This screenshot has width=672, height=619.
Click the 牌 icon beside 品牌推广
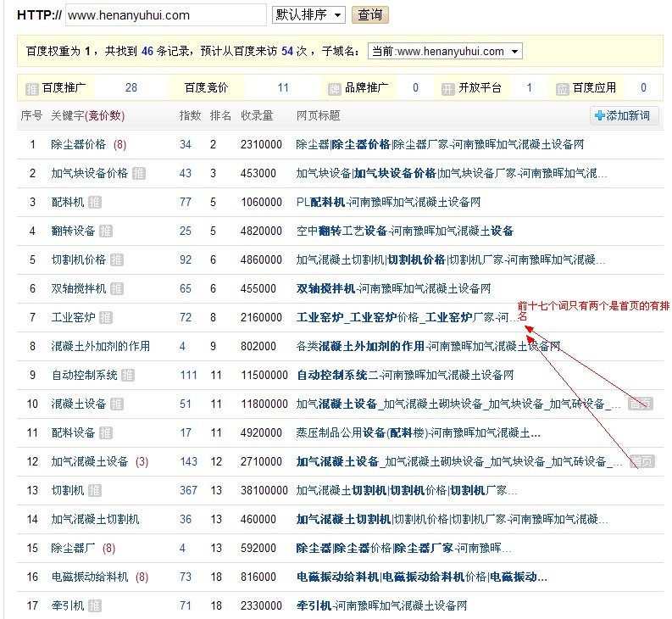coord(336,88)
